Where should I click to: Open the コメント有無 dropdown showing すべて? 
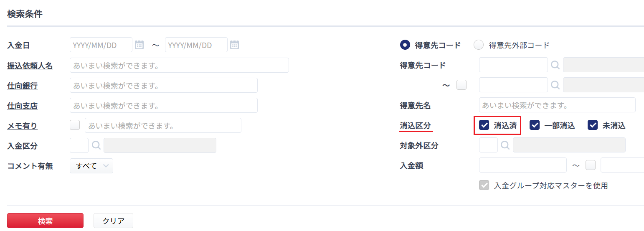pyautogui.click(x=91, y=166)
